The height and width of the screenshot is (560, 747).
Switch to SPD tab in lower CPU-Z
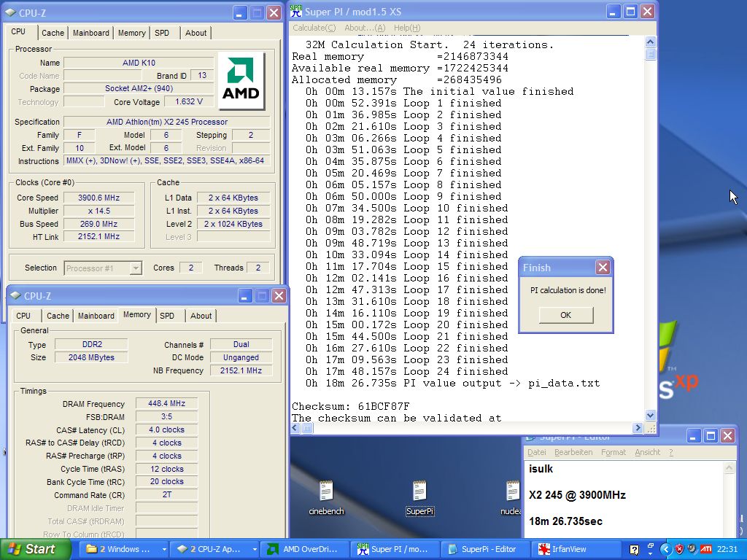(167, 316)
